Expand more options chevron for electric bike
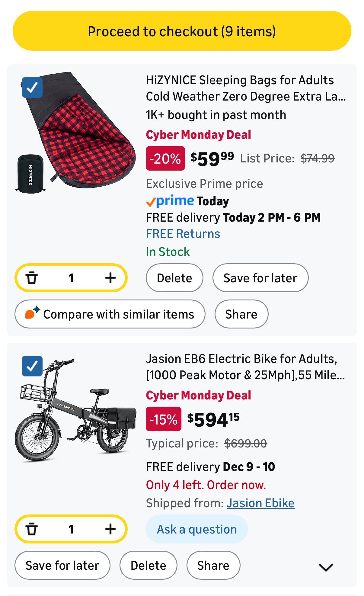This screenshot has height=596, width=364. click(326, 567)
